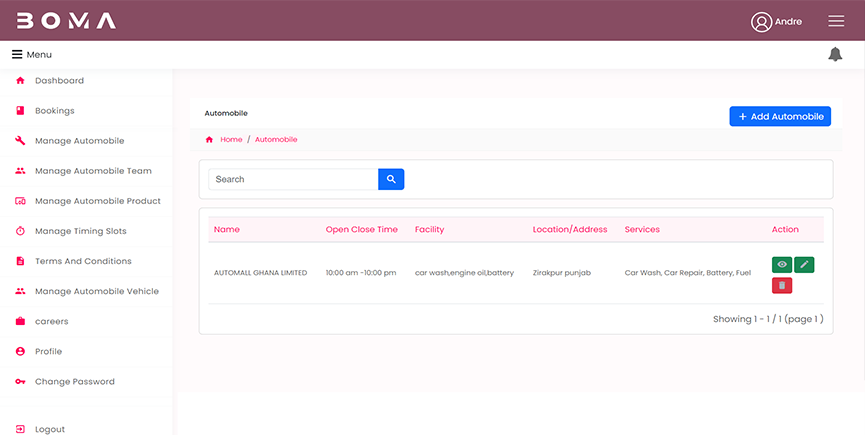Open the user avatar icon for Andre
The image size is (865, 435).
762,22
